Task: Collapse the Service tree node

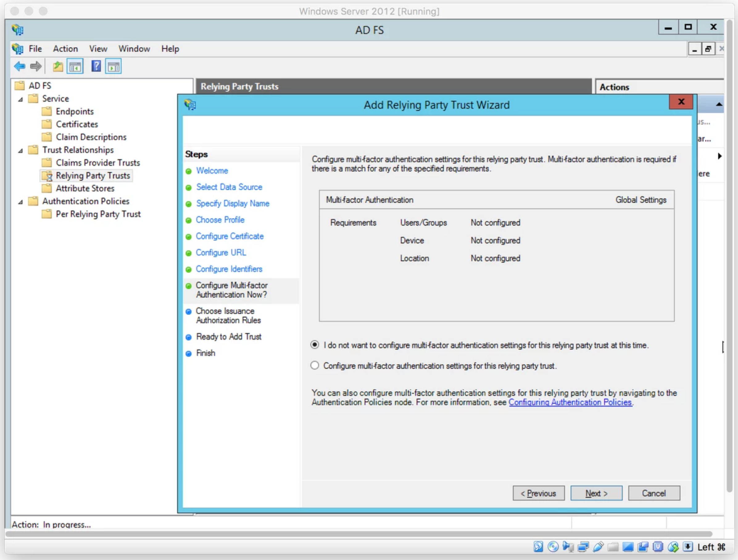Action: click(x=21, y=99)
